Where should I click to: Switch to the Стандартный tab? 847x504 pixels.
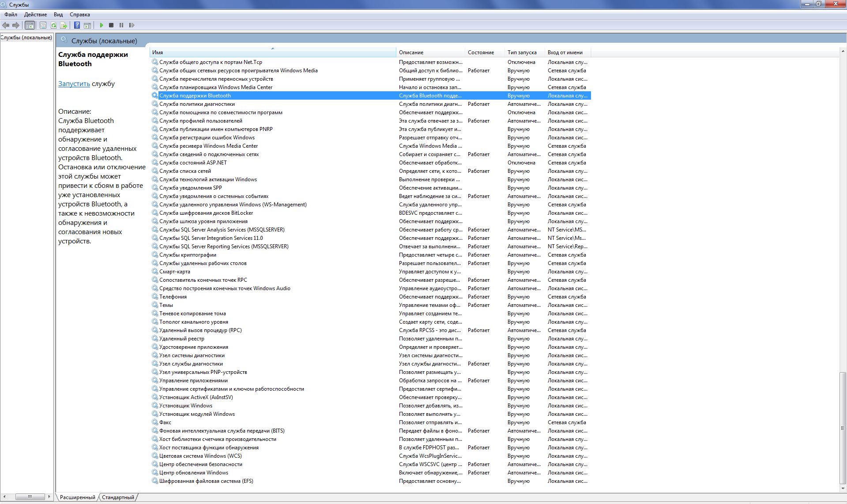point(118,497)
